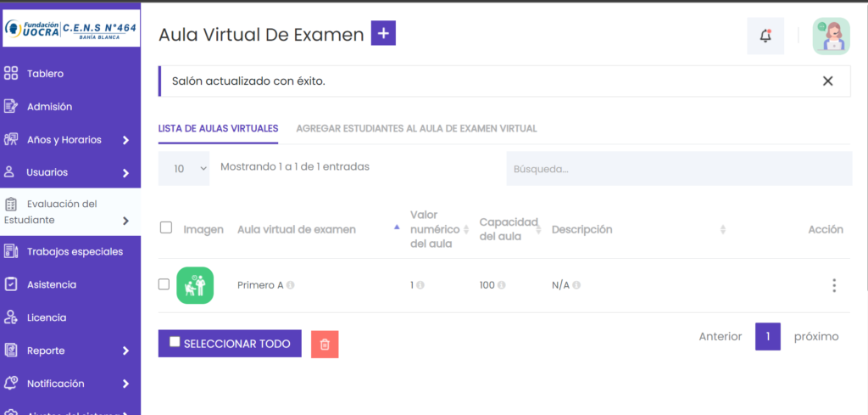The image size is (868, 415).
Task: Check the header select-all checkbox in table
Action: [165, 227]
